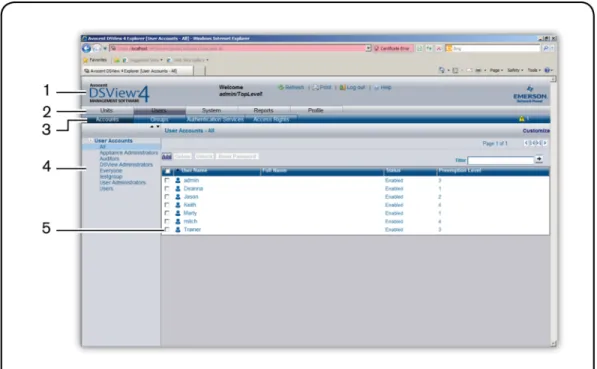
Task: Select Auditors in the side tree
Action: (109, 158)
